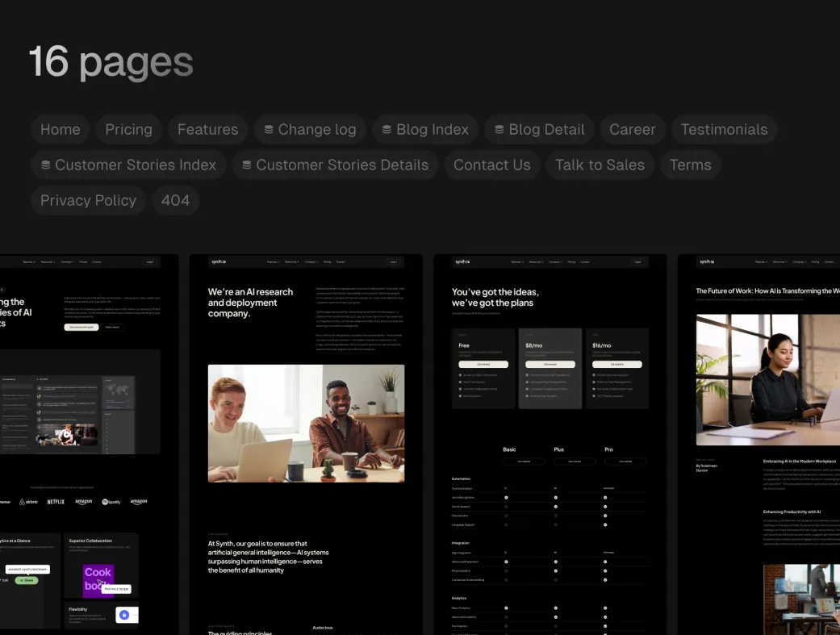Image resolution: width=840 pixels, height=635 pixels.
Task: Click the synth.ai logo in pricing page preview
Action: click(462, 261)
